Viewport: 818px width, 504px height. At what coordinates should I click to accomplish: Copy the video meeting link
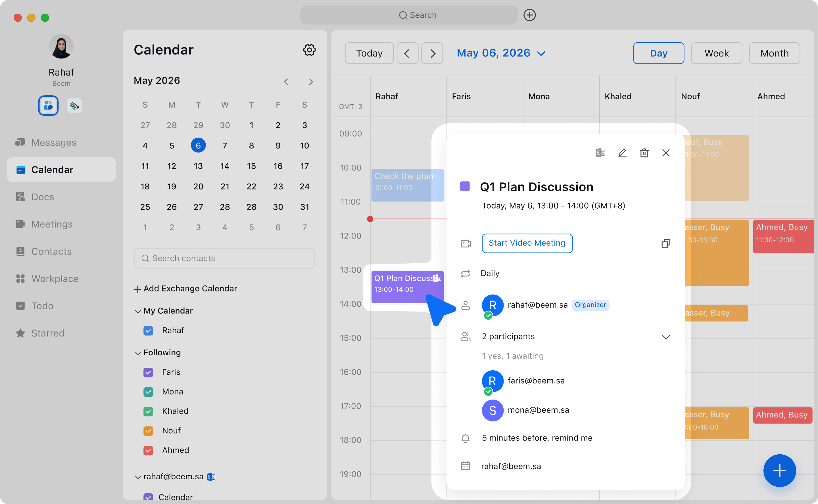click(x=666, y=243)
